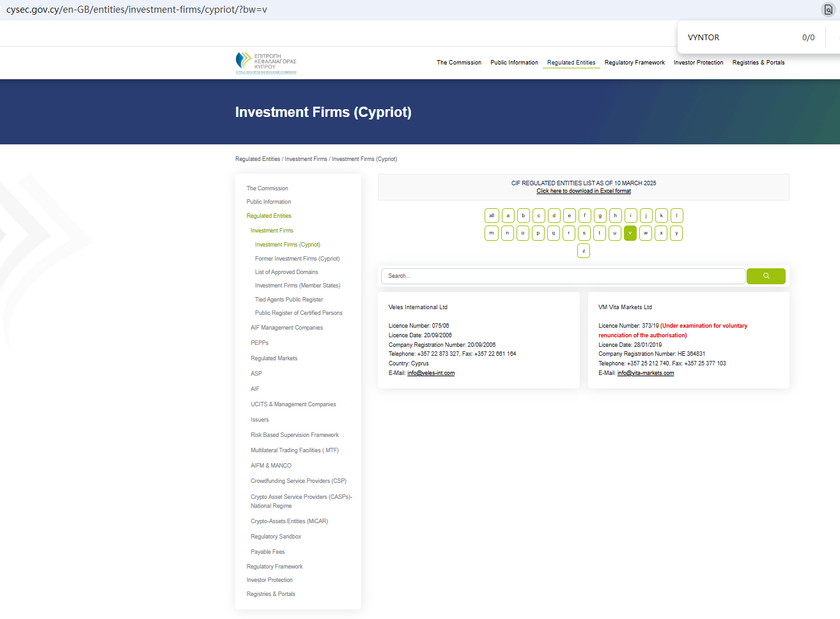The image size is (840, 619).
Task: Open PEPPs sidebar link
Action: [x=260, y=343]
